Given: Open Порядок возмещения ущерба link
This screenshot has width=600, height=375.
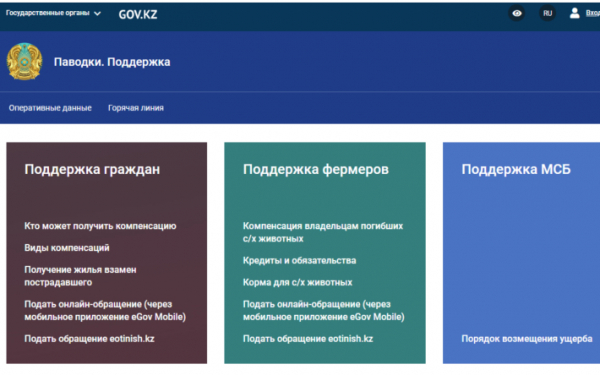Looking at the screenshot, I should point(527,339).
